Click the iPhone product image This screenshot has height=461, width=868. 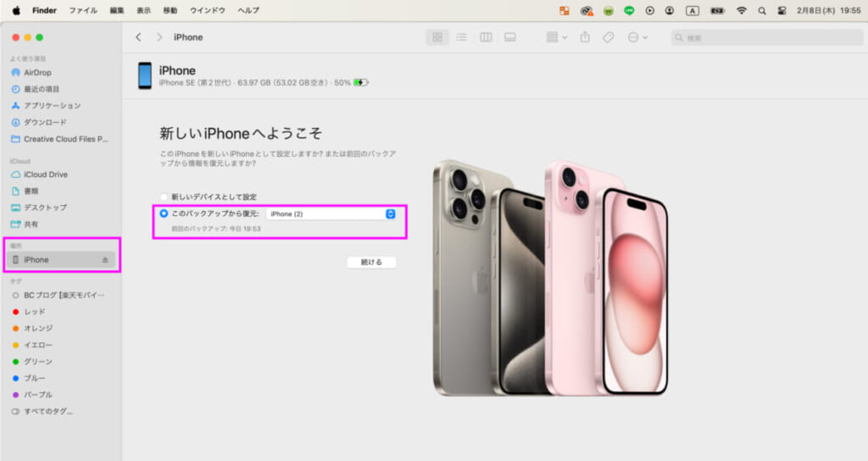point(550,278)
